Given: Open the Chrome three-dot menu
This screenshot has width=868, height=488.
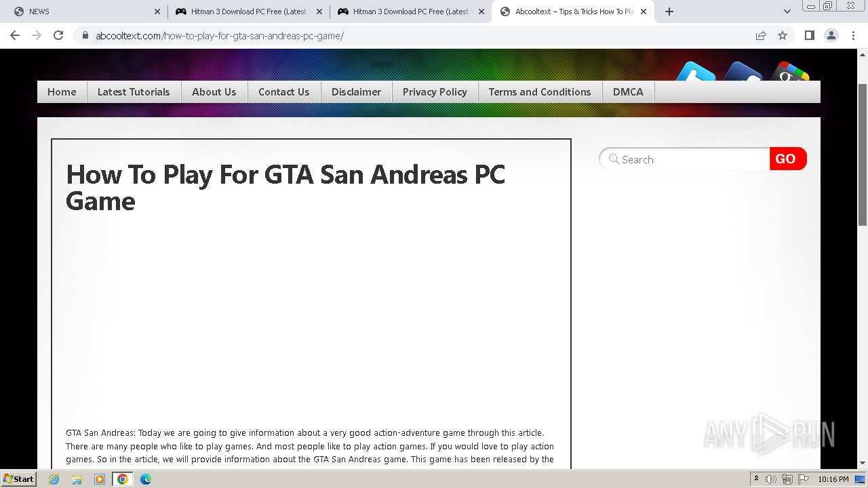Looking at the screenshot, I should [x=852, y=35].
